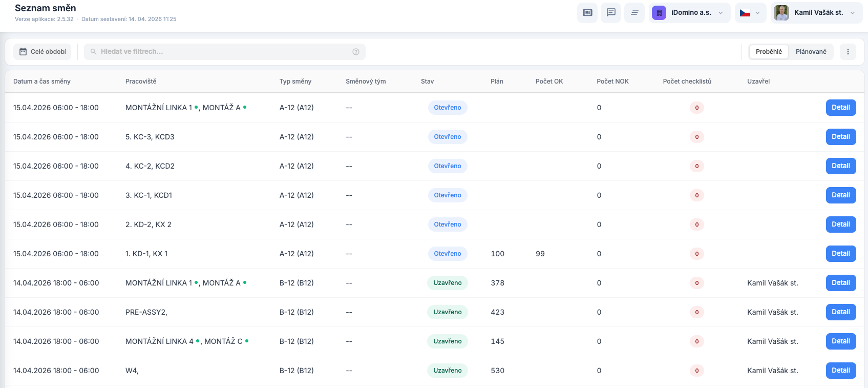
Task: Open Detail for the PRE-ASSY2 shift
Action: 840,312
